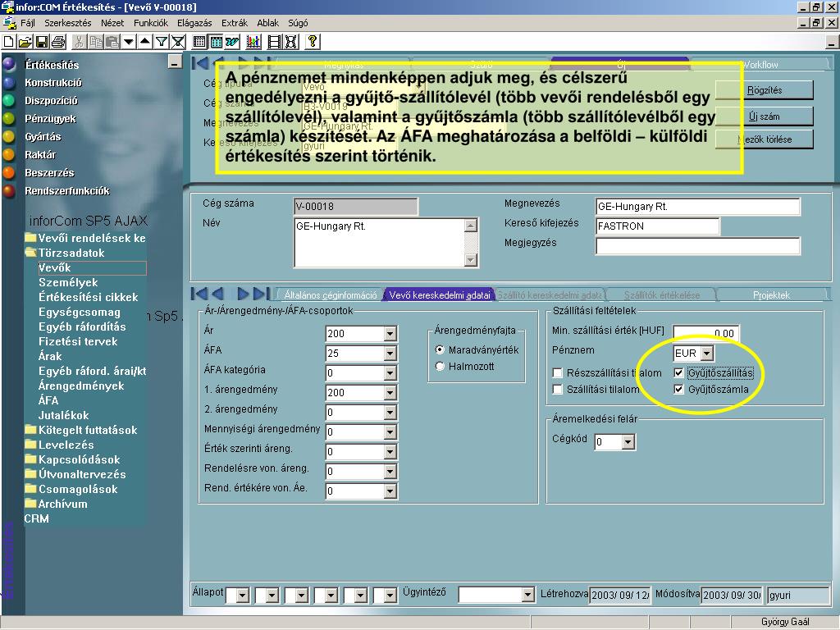
Task: Enable the Részszállítási tilalom checkbox
Action: pyautogui.click(x=558, y=373)
